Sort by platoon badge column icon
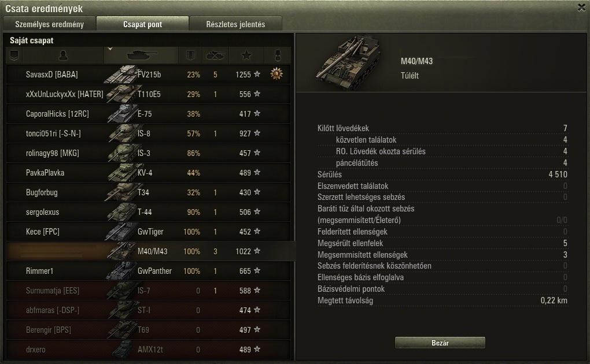Image resolution: width=590 pixels, height=364 pixels. [14, 55]
